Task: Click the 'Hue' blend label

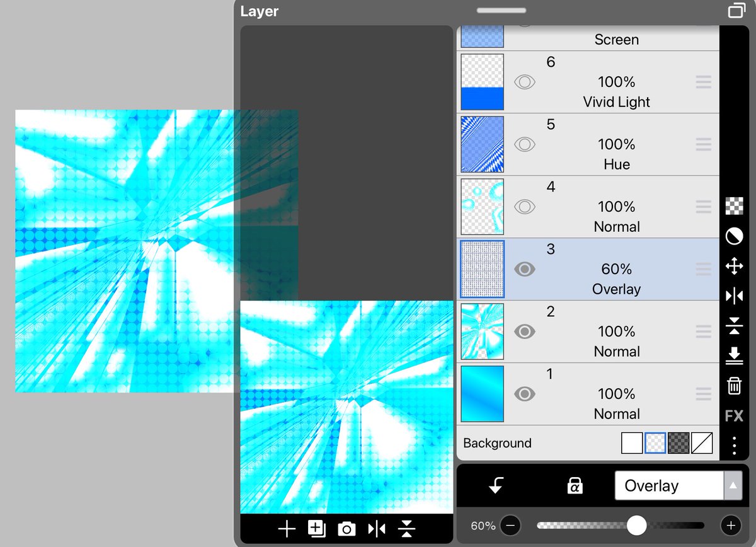Action: coord(617,164)
